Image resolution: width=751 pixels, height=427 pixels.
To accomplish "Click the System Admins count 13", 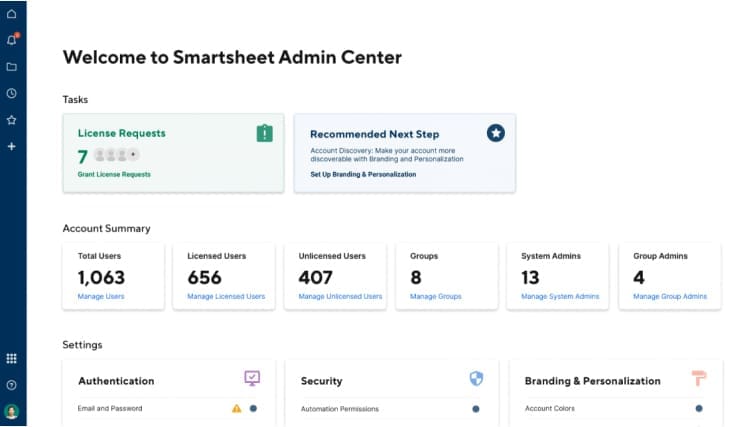I will pos(530,278).
